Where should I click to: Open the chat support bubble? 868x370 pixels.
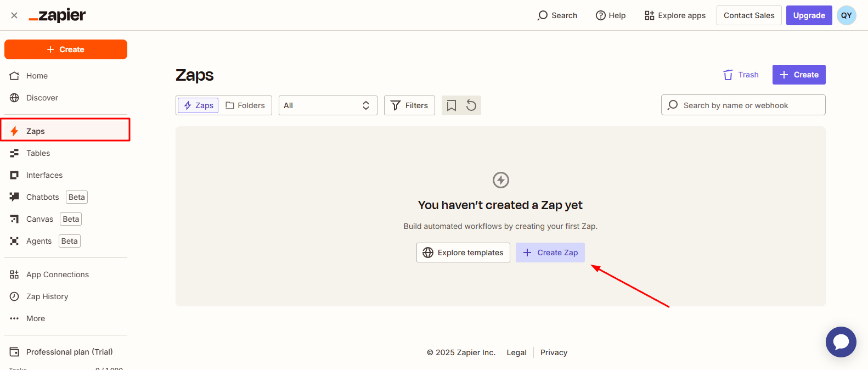point(841,342)
